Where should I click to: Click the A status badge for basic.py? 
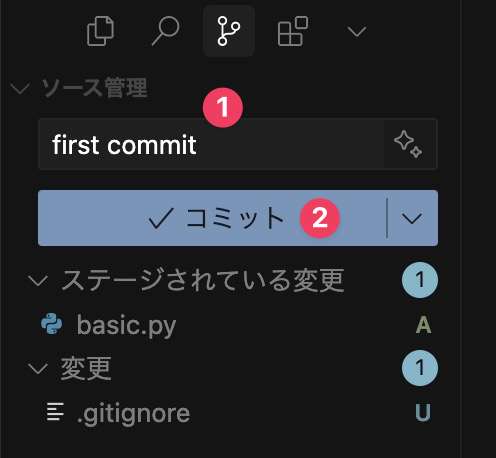pyautogui.click(x=423, y=324)
